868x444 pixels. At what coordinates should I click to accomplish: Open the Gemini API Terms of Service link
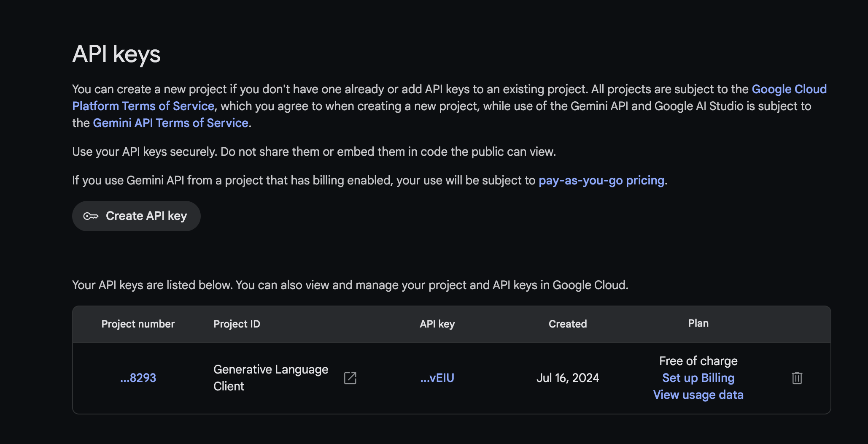170,123
